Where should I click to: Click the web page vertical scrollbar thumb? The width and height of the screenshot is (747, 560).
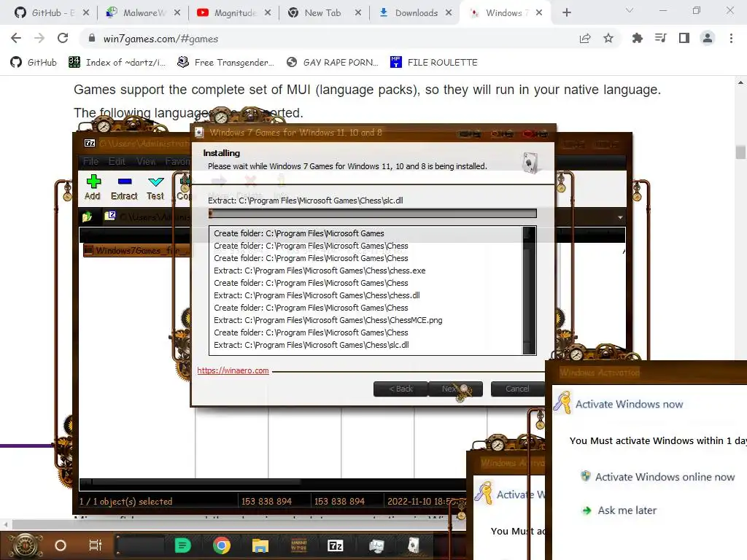point(740,152)
